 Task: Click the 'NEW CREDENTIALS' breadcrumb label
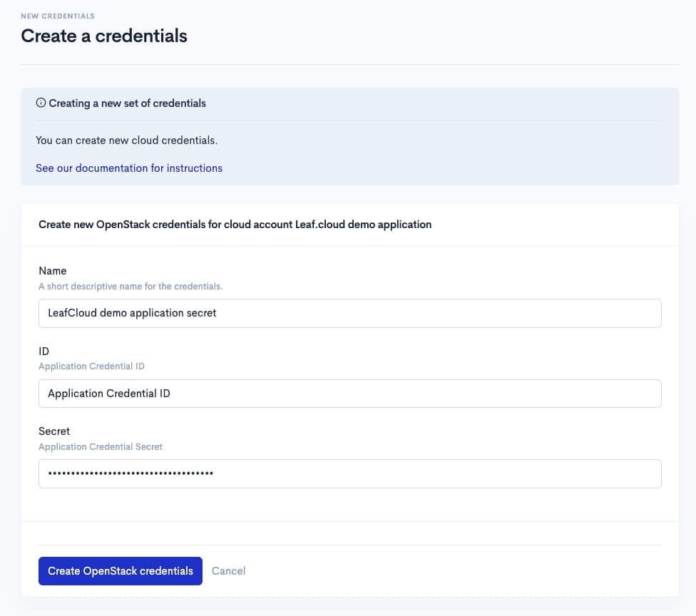[58, 16]
